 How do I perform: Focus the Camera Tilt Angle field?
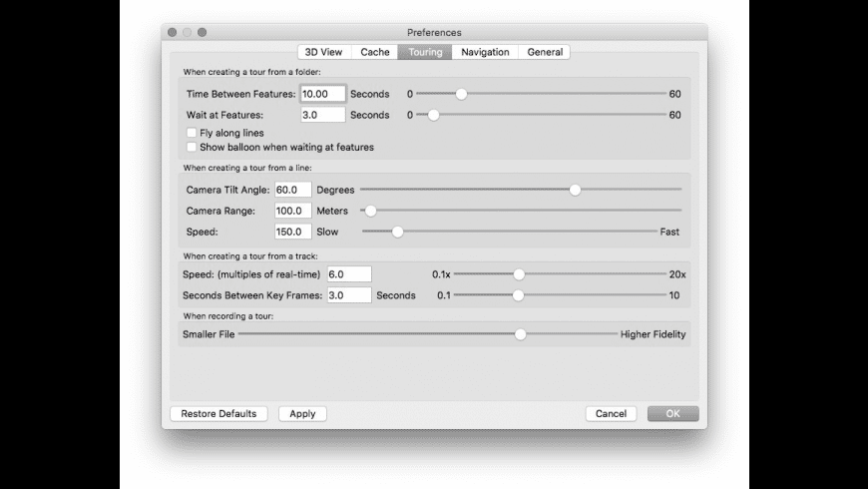click(293, 190)
